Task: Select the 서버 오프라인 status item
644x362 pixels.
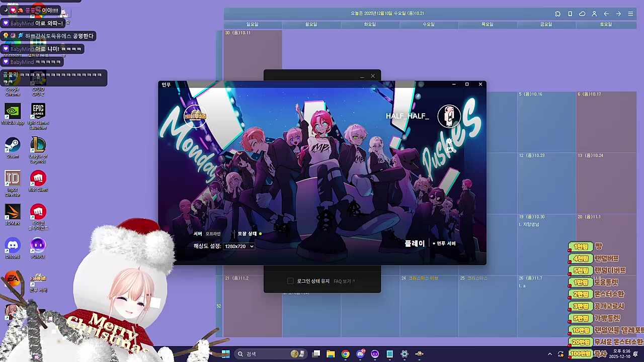Action: (207, 234)
